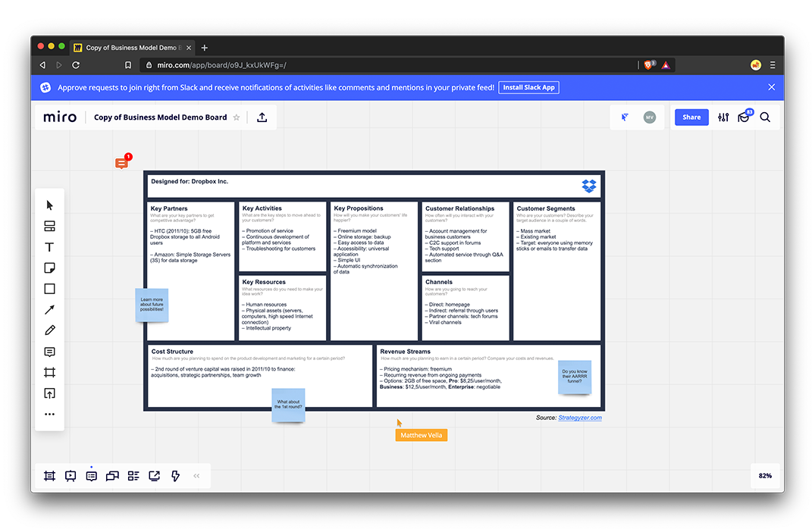Star the board as favorite
This screenshot has height=529, width=812.
point(237,117)
